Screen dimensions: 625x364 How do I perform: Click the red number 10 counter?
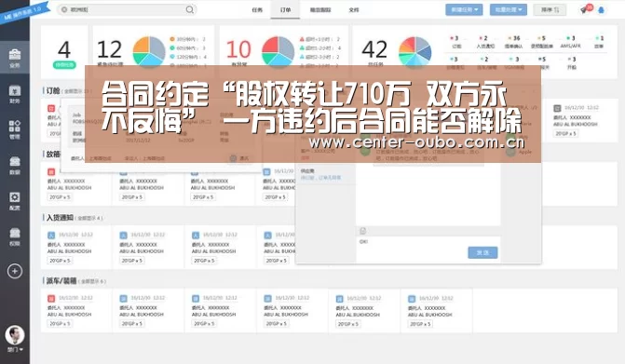[238, 49]
